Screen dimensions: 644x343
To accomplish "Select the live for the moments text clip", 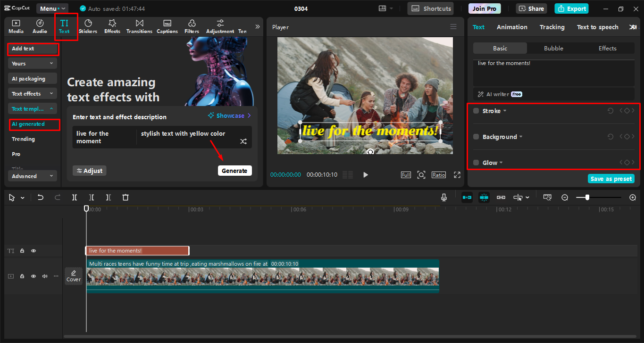I will click(x=137, y=250).
